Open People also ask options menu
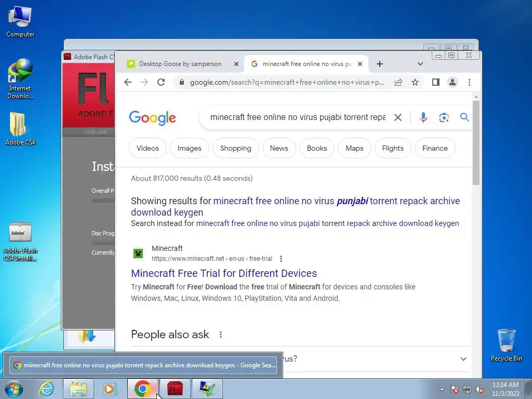Image resolution: width=532 pixels, height=399 pixels. click(x=220, y=335)
